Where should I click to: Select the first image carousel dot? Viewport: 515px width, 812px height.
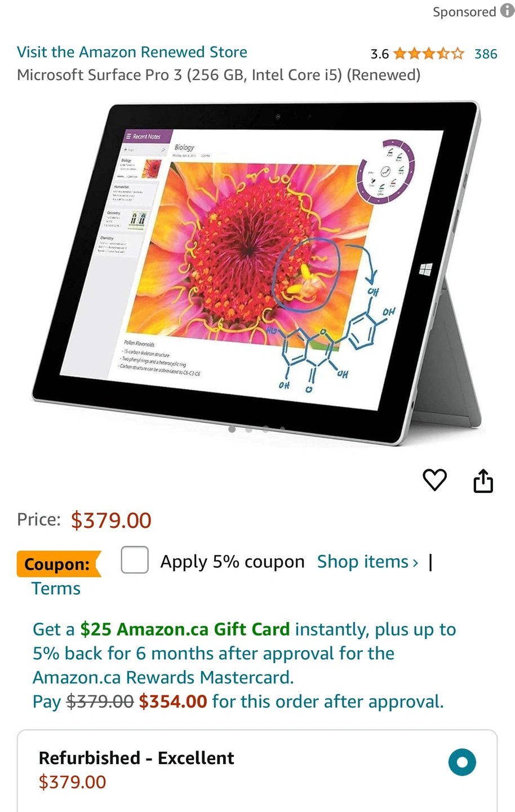[232, 429]
